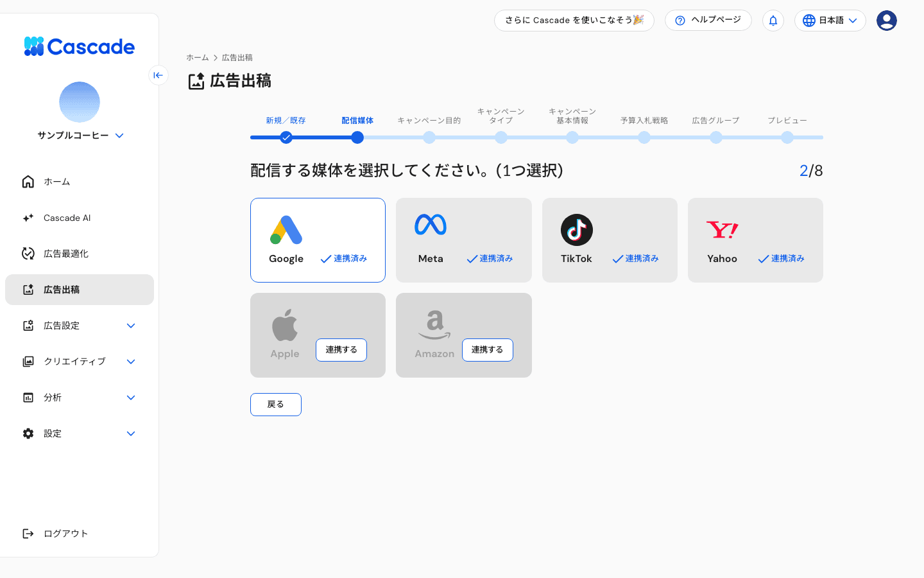The height and width of the screenshot is (578, 924).
Task: Open ホーム in the sidebar
Action: coord(80,182)
